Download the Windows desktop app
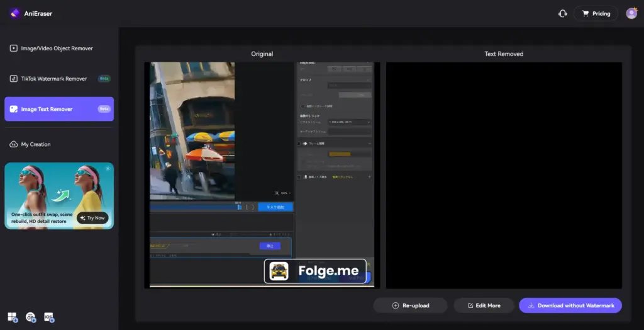Viewport: 644px width, 330px height. click(x=13, y=317)
